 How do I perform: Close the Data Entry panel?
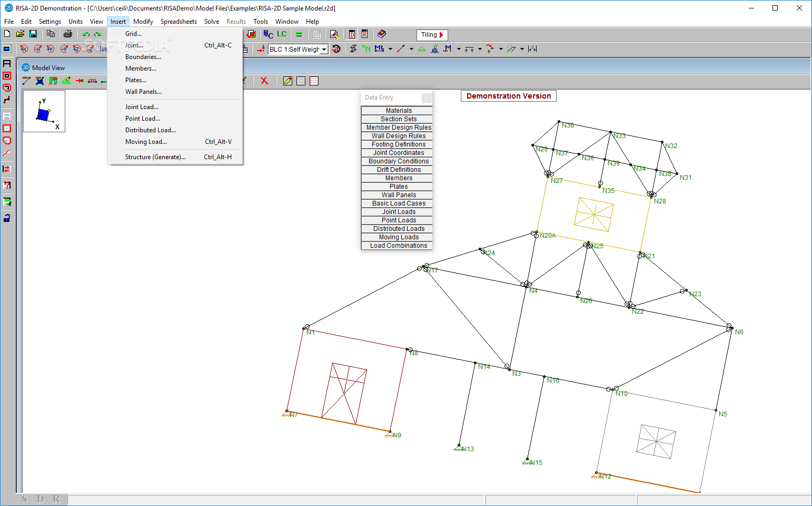pyautogui.click(x=427, y=98)
